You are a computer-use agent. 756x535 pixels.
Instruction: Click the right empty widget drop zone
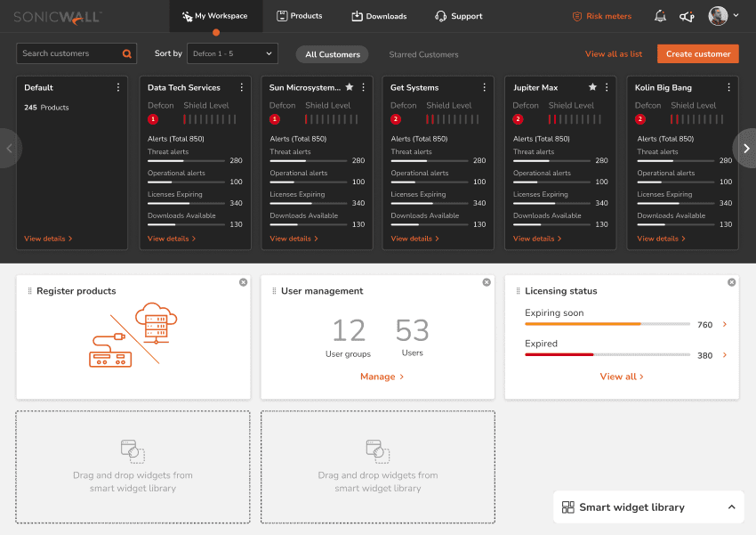[x=377, y=467]
